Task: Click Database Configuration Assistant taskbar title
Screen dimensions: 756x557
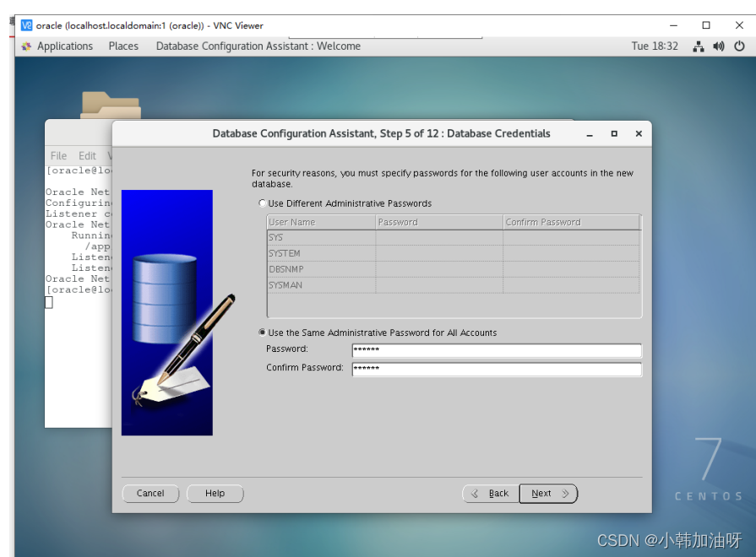Action: coord(258,46)
